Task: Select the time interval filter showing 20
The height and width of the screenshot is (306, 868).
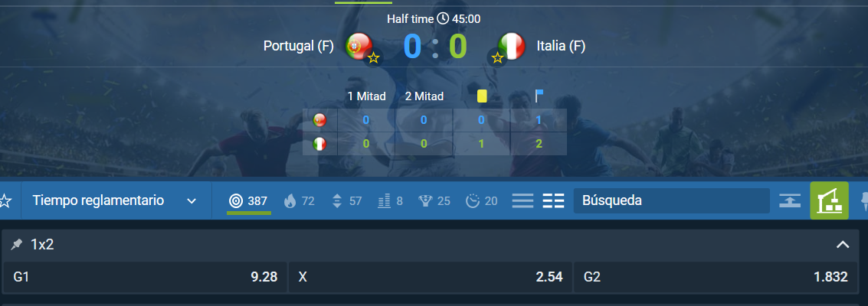Action: point(482,201)
